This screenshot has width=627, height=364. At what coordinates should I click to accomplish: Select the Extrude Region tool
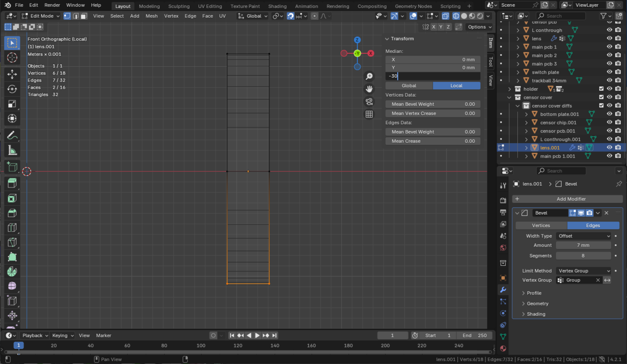click(11, 183)
